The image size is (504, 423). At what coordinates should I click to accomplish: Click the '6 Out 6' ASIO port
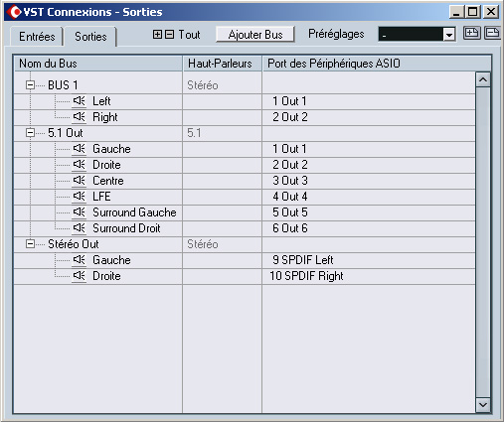pyautogui.click(x=290, y=228)
